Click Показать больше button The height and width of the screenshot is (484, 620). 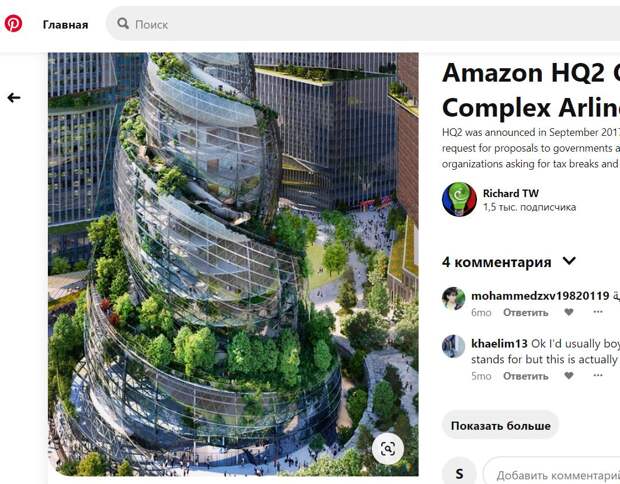coord(501,425)
